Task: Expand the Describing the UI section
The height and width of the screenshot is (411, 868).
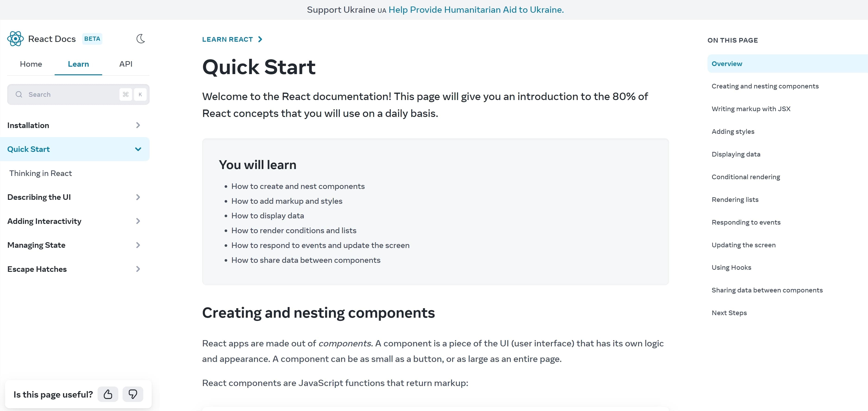Action: point(138,197)
